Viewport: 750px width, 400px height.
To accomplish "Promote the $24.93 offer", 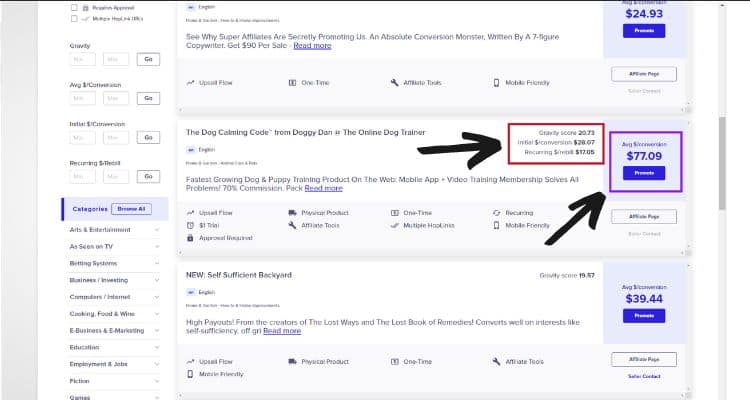I will coord(644,31).
